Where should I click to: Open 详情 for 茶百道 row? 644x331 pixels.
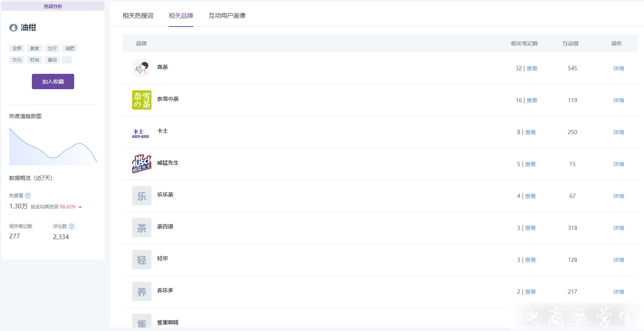tap(619, 228)
